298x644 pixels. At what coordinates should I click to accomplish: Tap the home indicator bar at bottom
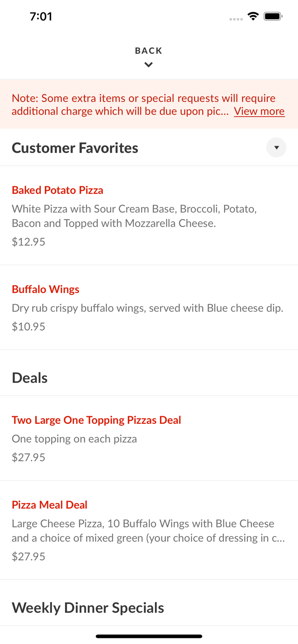coord(149,636)
